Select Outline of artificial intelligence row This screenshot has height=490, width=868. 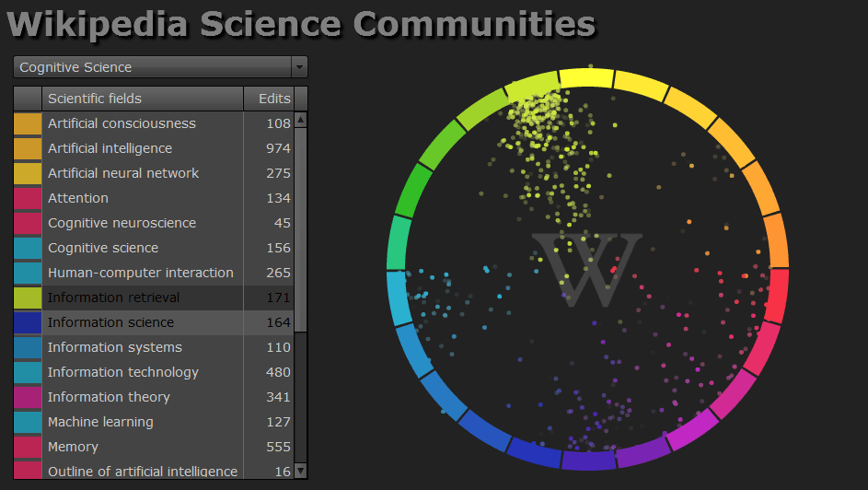tap(154, 470)
